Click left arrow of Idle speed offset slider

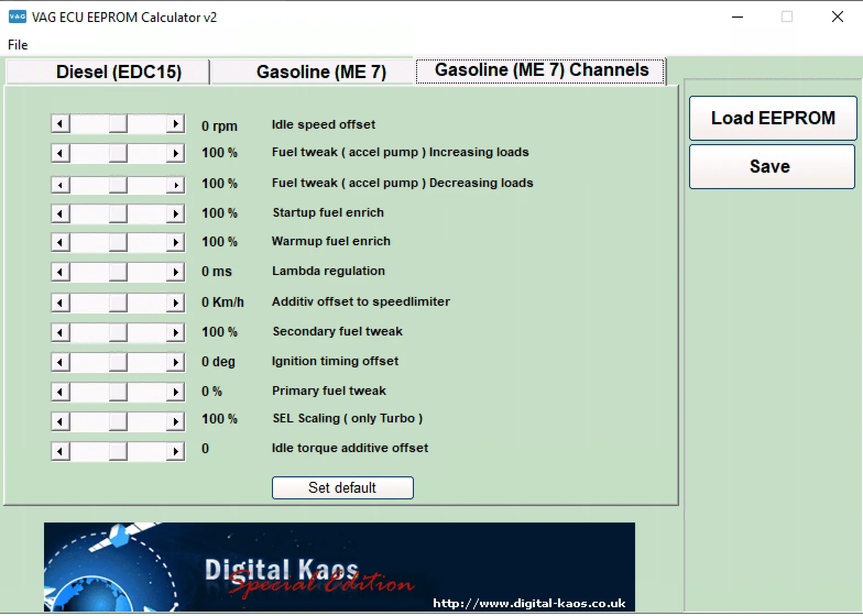tap(61, 124)
